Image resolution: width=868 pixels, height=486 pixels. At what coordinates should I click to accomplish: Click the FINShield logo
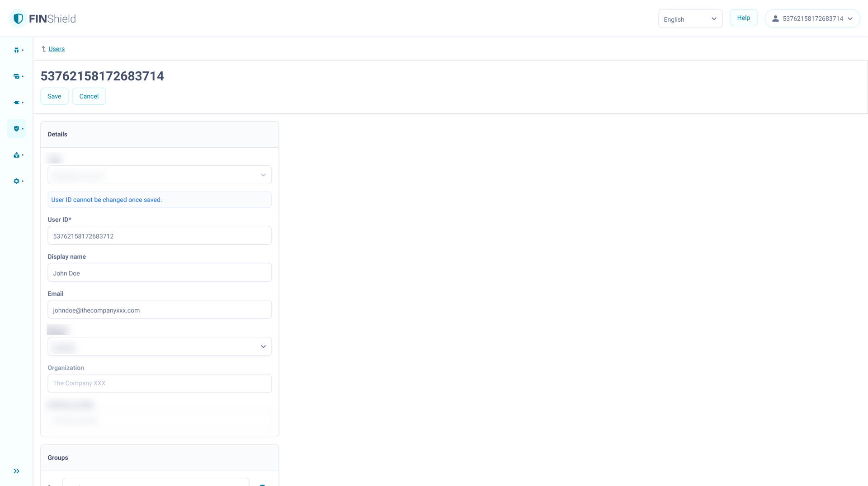click(x=43, y=19)
